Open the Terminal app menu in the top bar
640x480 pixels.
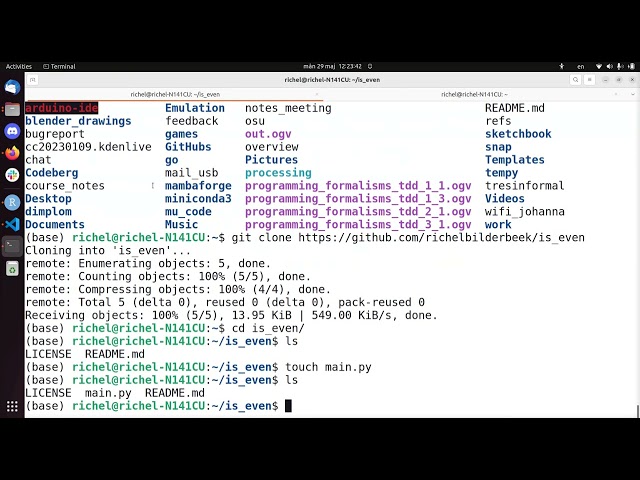[59, 66]
